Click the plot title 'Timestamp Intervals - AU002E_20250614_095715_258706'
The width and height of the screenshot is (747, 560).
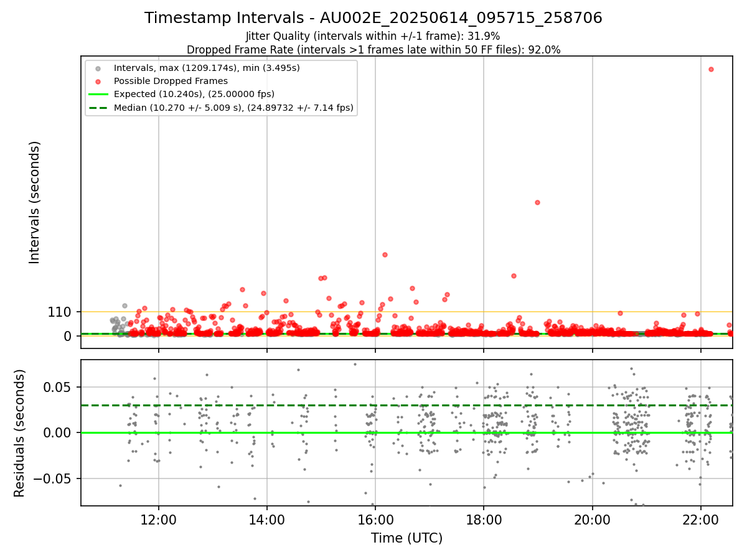(x=374, y=18)
